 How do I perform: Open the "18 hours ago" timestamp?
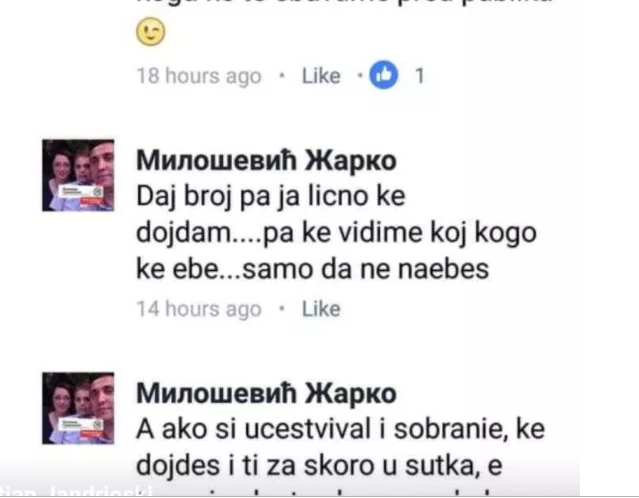[x=199, y=76]
